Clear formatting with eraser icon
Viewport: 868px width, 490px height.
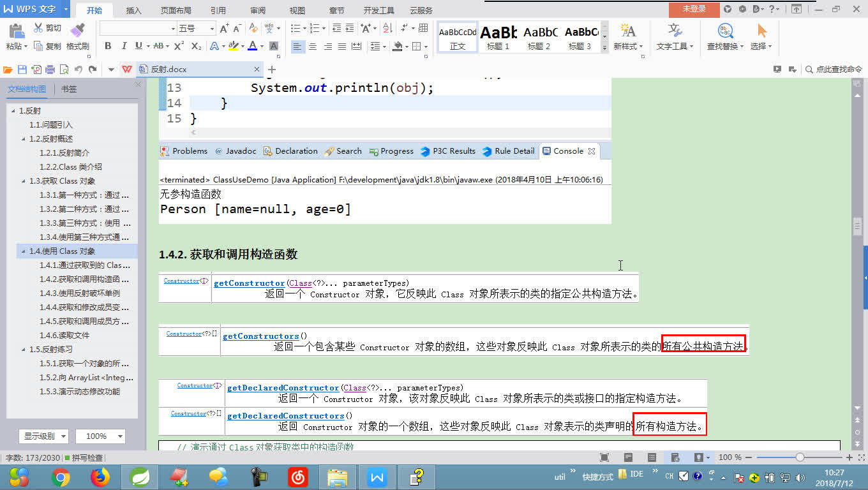(x=253, y=29)
